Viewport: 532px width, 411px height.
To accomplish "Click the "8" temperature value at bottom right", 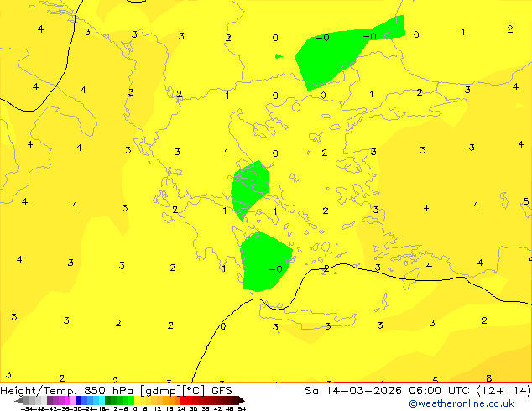I will pos(488,378).
